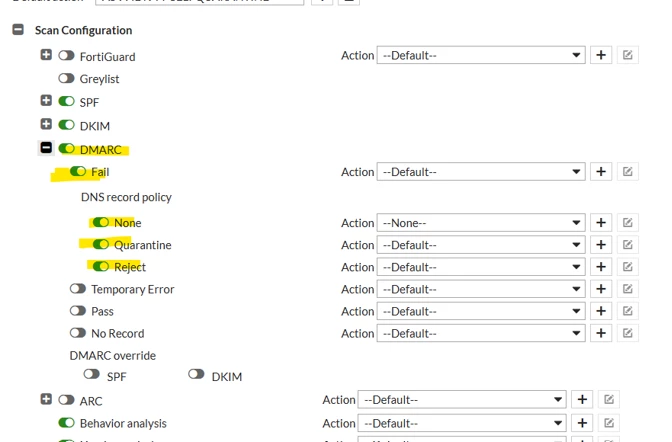The image size is (672, 442).
Task: Enable DMARC override DKIM toggle
Action: point(196,374)
